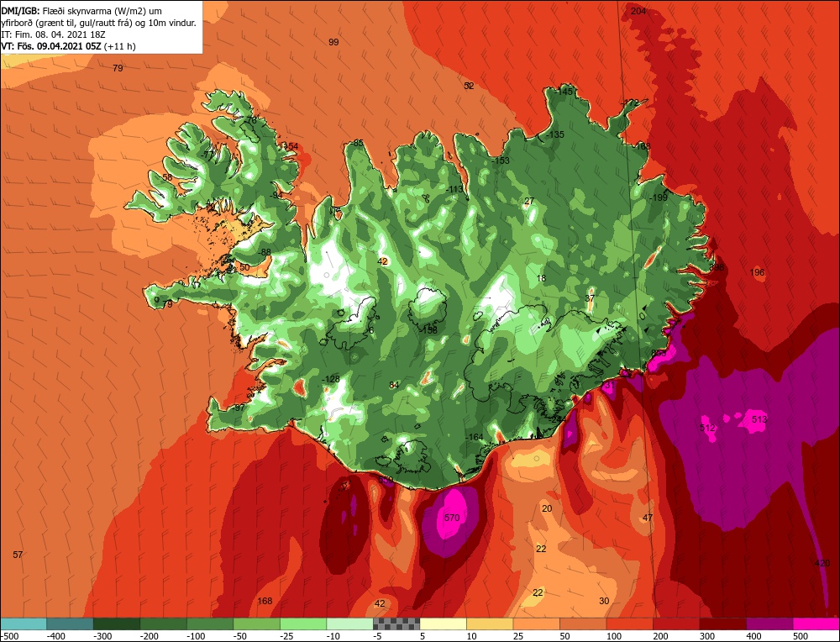Click the -199 value on the map
The height and width of the screenshot is (642, 840).
click(658, 197)
